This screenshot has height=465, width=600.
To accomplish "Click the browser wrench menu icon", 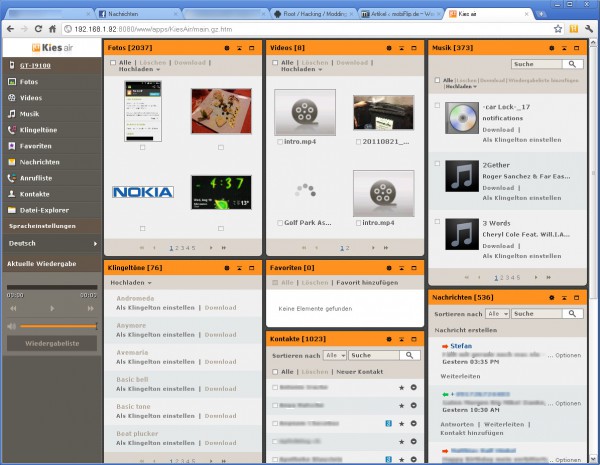I will [589, 29].
